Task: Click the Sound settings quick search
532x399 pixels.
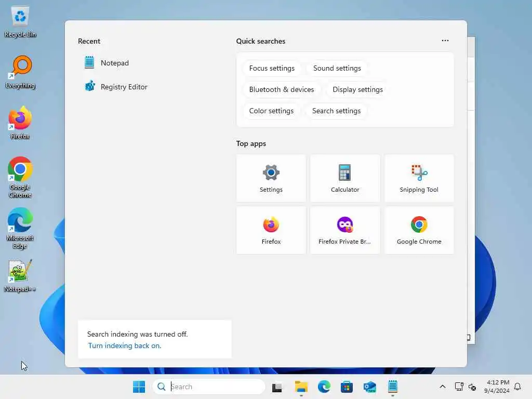Action: [x=337, y=68]
